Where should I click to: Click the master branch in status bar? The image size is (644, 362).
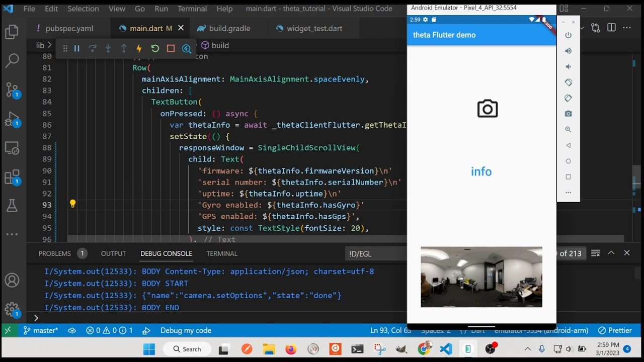41,330
